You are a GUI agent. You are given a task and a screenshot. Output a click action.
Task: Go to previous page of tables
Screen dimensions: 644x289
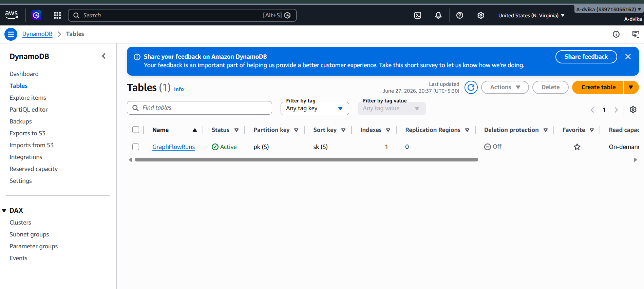[592, 110]
